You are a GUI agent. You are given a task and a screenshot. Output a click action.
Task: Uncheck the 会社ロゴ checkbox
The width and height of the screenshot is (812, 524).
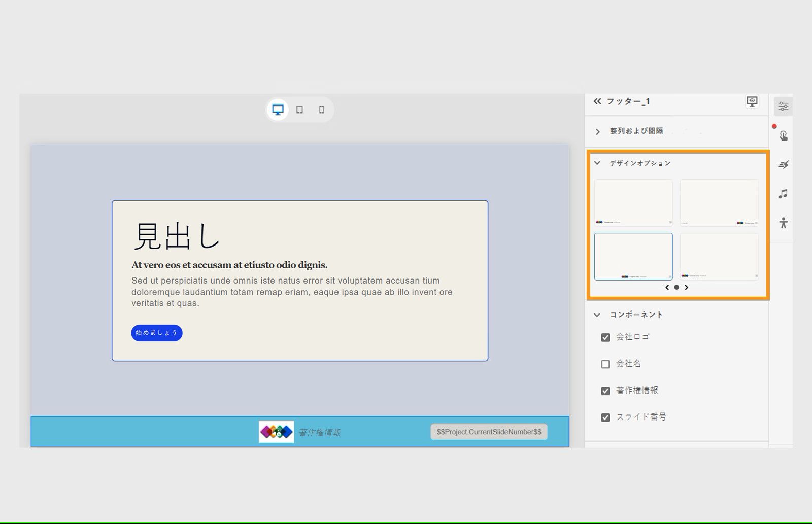pos(605,337)
